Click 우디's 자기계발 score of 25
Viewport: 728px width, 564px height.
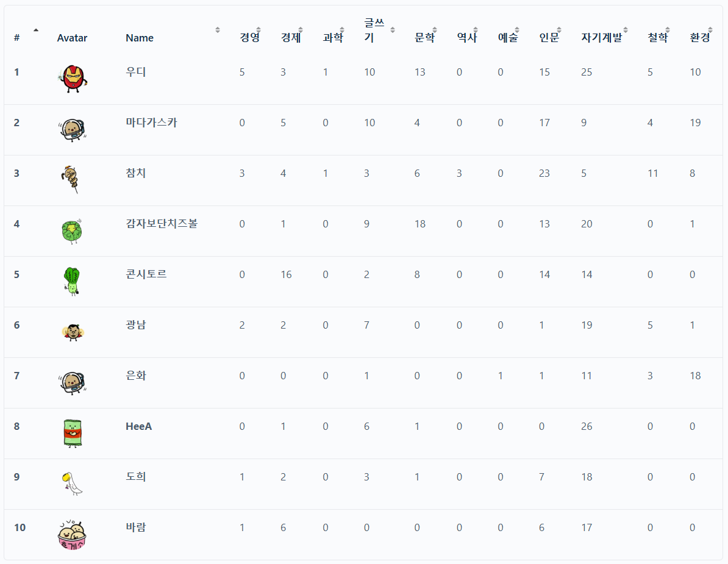click(587, 72)
